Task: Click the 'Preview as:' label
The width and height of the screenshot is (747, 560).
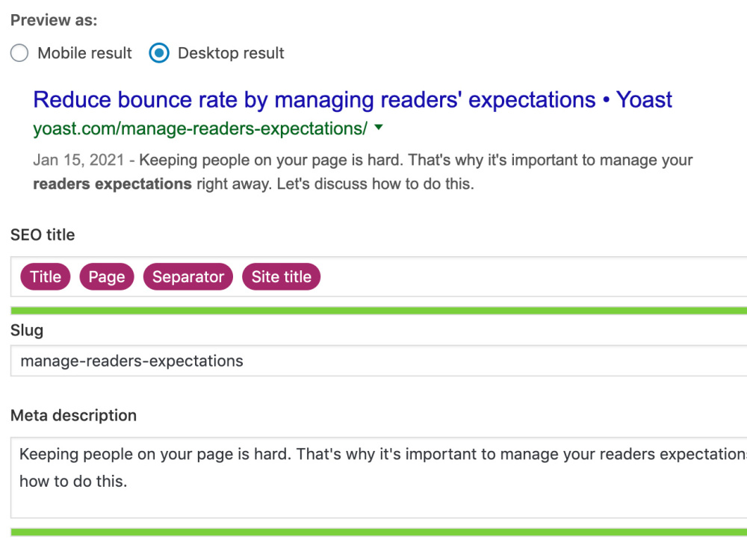Action: tap(54, 20)
